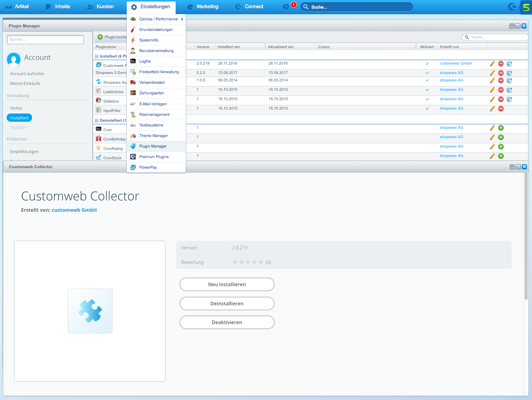
Task: Open the Marketing menu
Action: [203, 7]
